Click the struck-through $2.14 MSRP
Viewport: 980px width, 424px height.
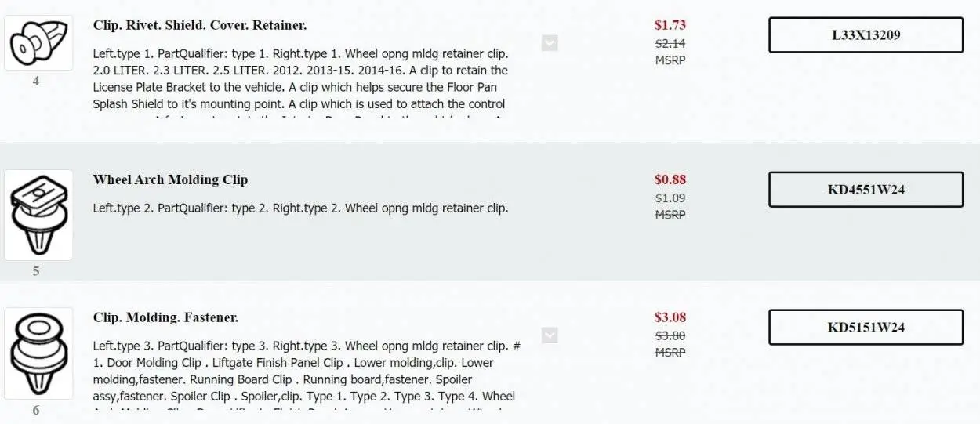click(670, 44)
